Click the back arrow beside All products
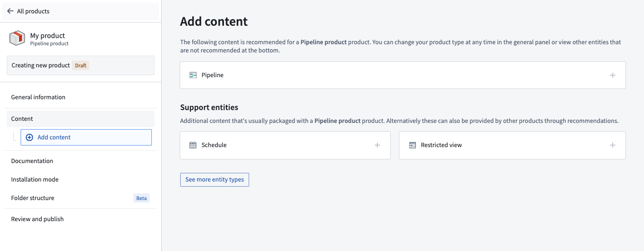Image resolution: width=644 pixels, height=251 pixels. (10, 11)
